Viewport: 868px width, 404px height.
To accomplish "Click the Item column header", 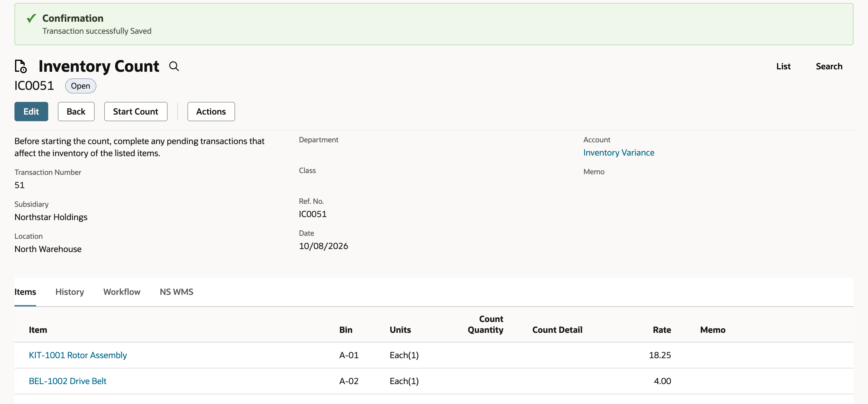I will click(38, 330).
